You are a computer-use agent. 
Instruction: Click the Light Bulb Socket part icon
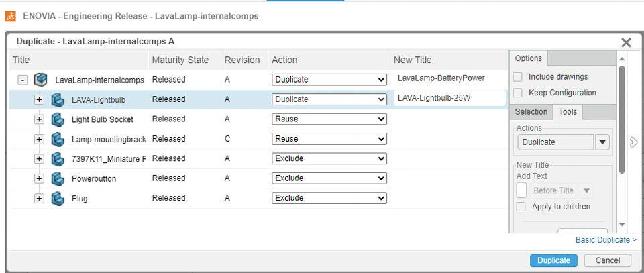[x=57, y=119]
